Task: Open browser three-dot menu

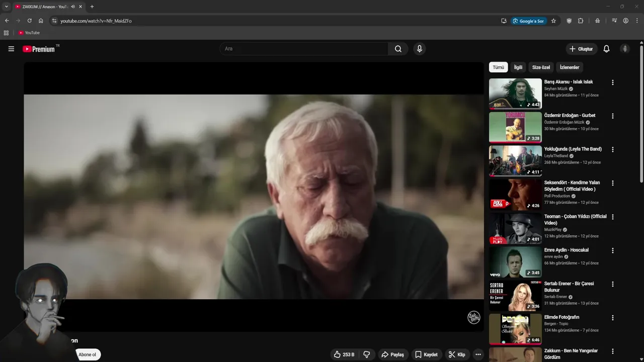Action: [637, 21]
